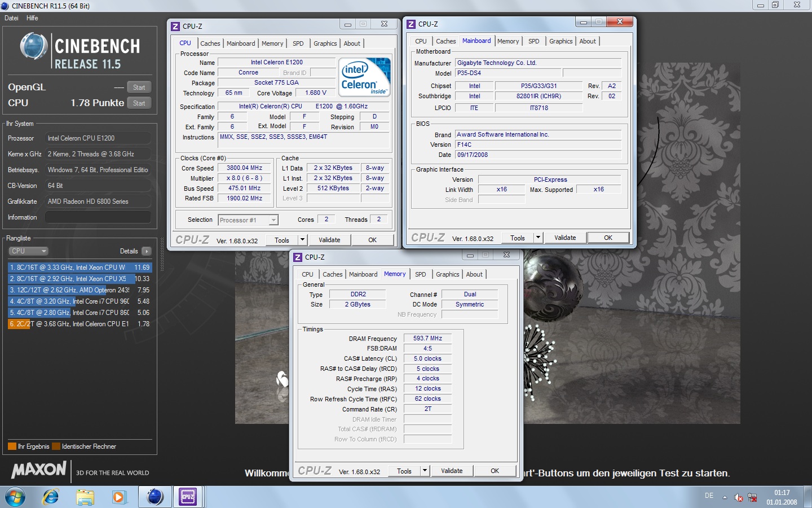The image size is (812, 508).
Task: Select Mainboard tab in Memory window
Action: pos(363,274)
